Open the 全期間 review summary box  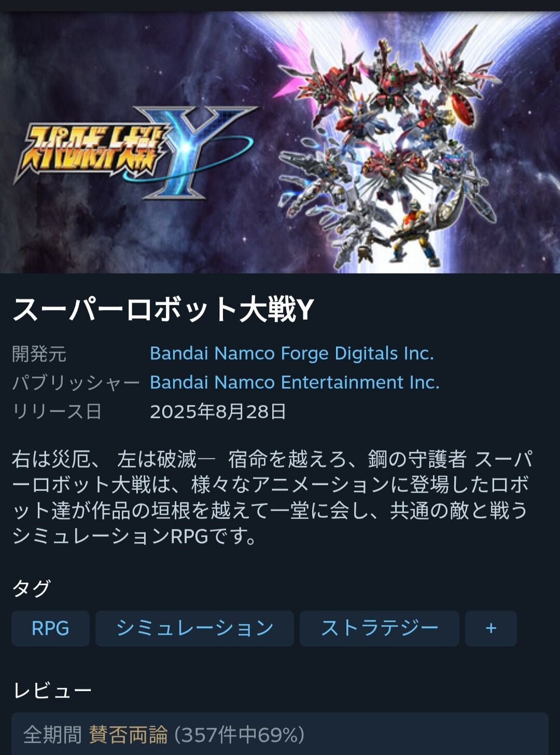click(280, 734)
